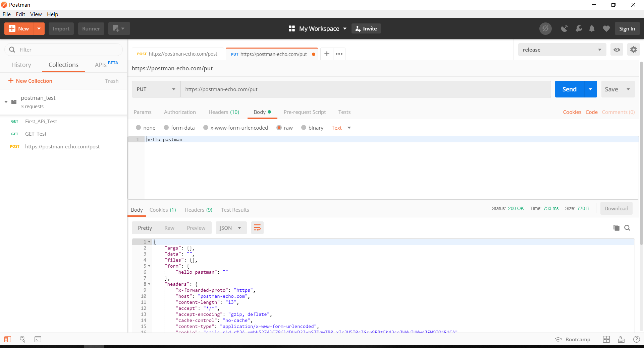Viewport: 644px width, 348px height.
Task: Open the release environment dropdown
Action: click(562, 50)
